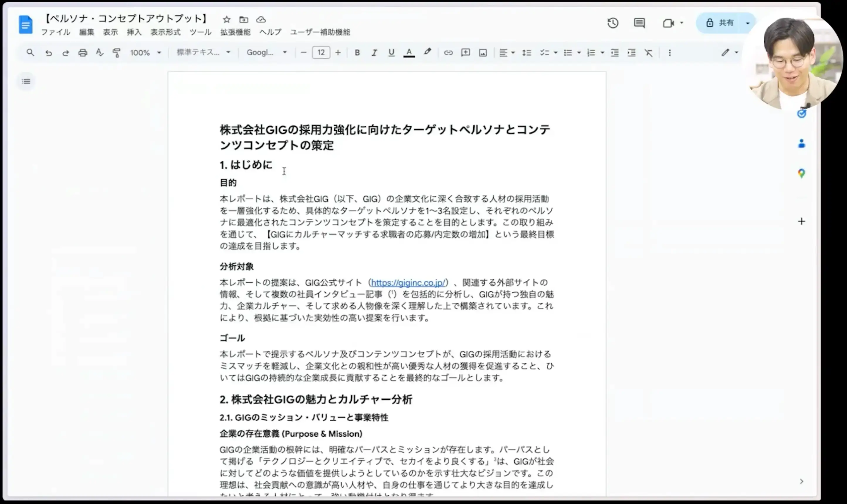Insert a bulleted list
Screen dimensions: 847x504
tap(568, 53)
